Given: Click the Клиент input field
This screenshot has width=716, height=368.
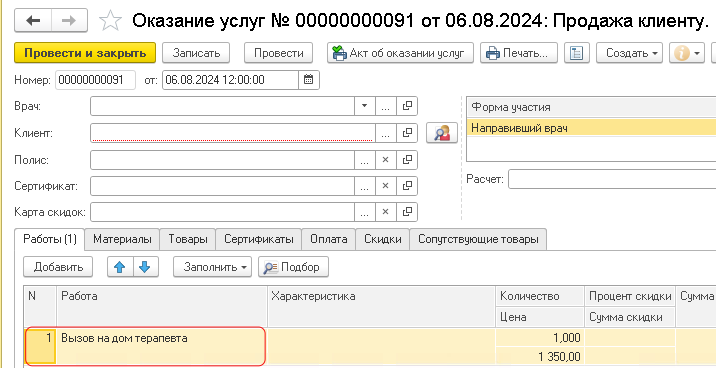Looking at the screenshot, I should coord(233,133).
